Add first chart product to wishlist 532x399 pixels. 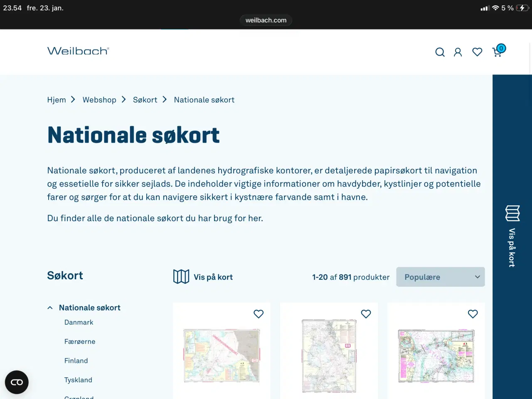click(x=259, y=314)
